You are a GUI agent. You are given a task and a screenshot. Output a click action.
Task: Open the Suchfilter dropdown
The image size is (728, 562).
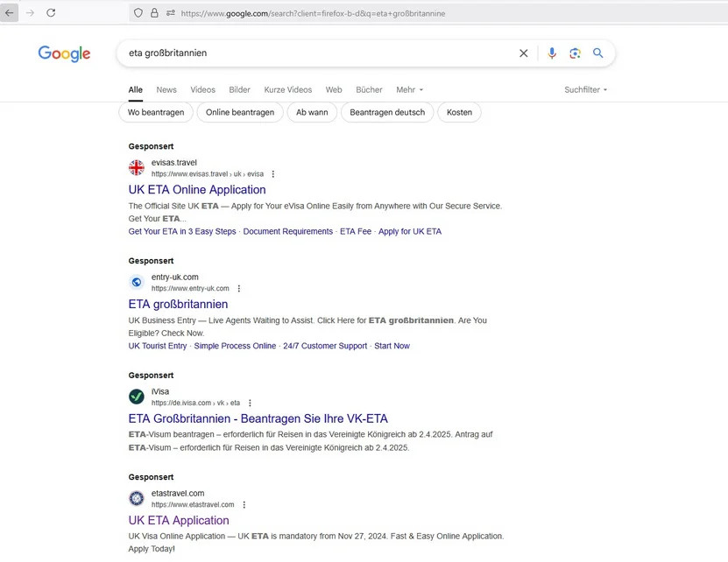point(585,89)
